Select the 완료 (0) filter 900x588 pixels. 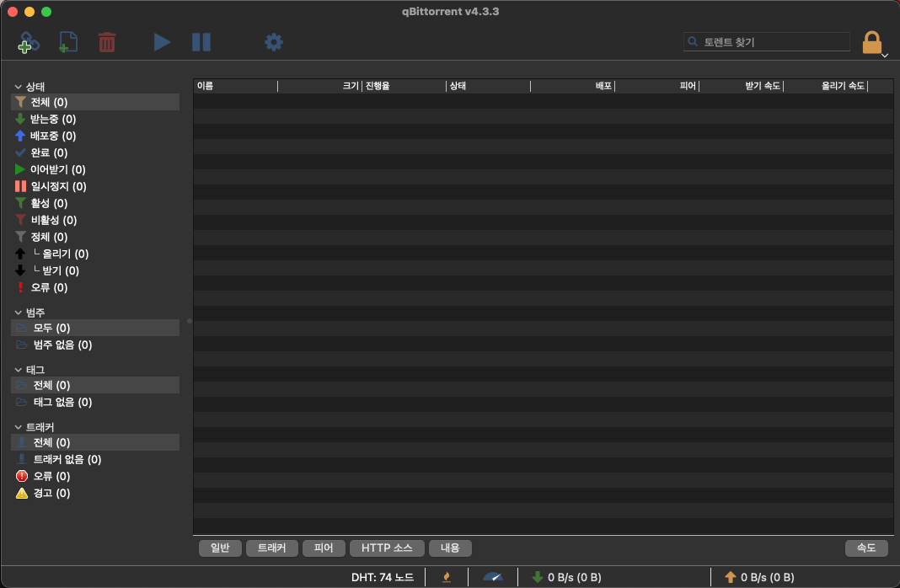95,152
